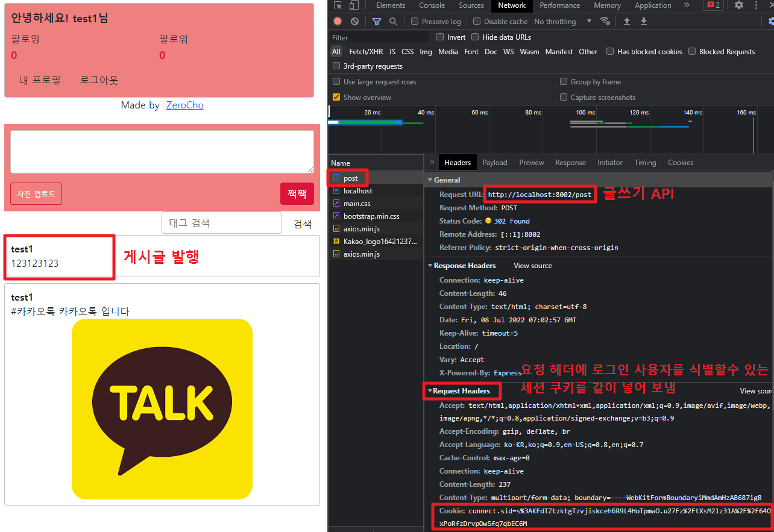Close the request details pane with the X
Viewport: 774px width, 532px height.
(432, 162)
